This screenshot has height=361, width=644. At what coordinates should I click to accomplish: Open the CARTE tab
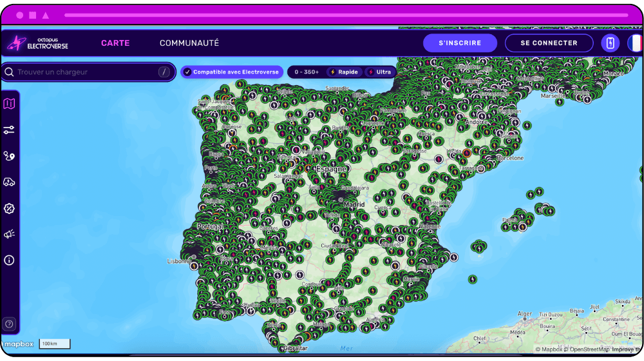coord(115,43)
